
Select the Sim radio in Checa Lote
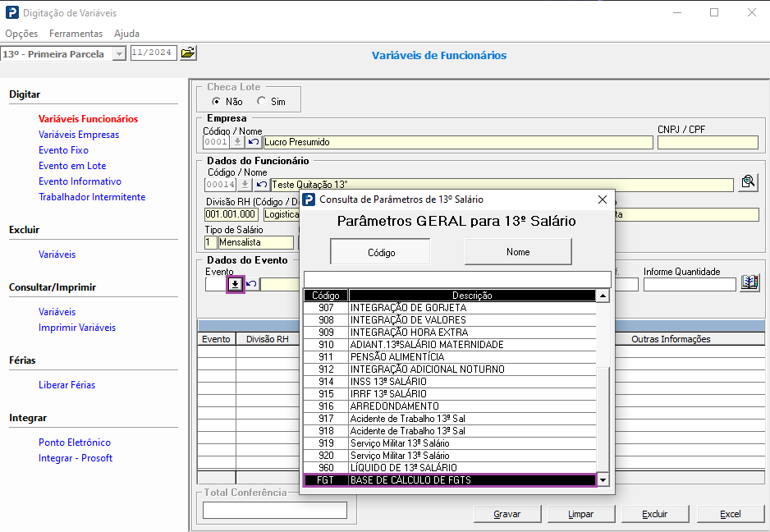pos(261,101)
